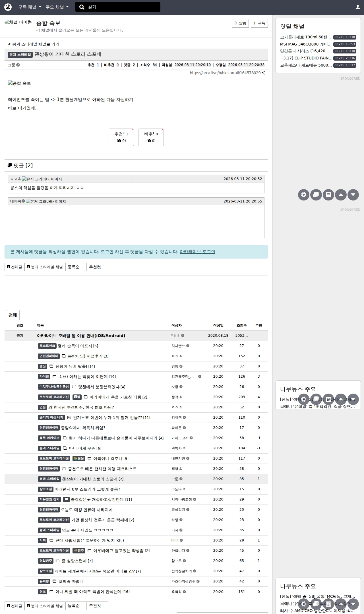This screenshot has width=364, height=614.
Task: Go to 붕괴 스타레일 채널로 가기 link
Action: [34, 44]
